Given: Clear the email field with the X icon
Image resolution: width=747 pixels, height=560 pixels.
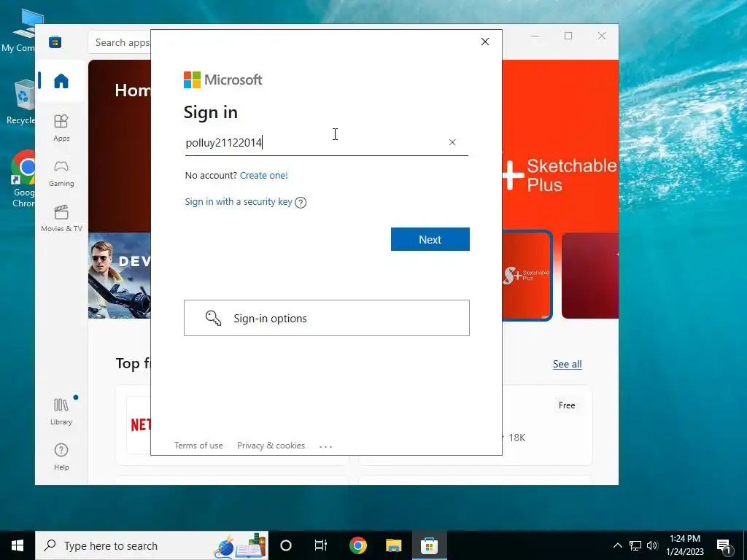Looking at the screenshot, I should coord(452,142).
